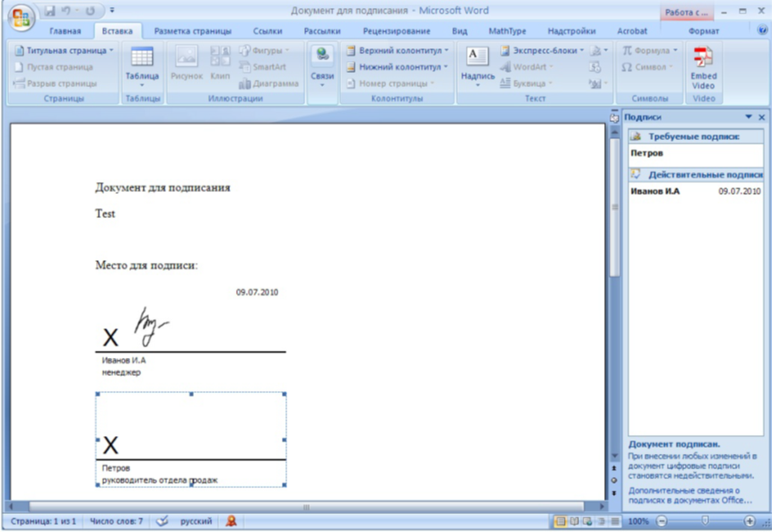Viewport: 772px width, 532px height.
Task: Open the MathType tab
Action: pos(507,31)
